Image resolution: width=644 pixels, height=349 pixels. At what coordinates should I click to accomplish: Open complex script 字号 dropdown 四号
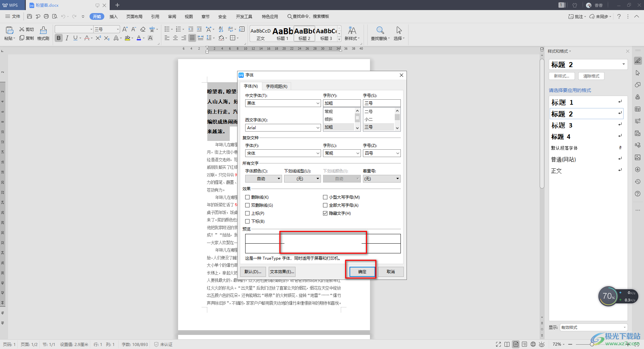point(382,153)
